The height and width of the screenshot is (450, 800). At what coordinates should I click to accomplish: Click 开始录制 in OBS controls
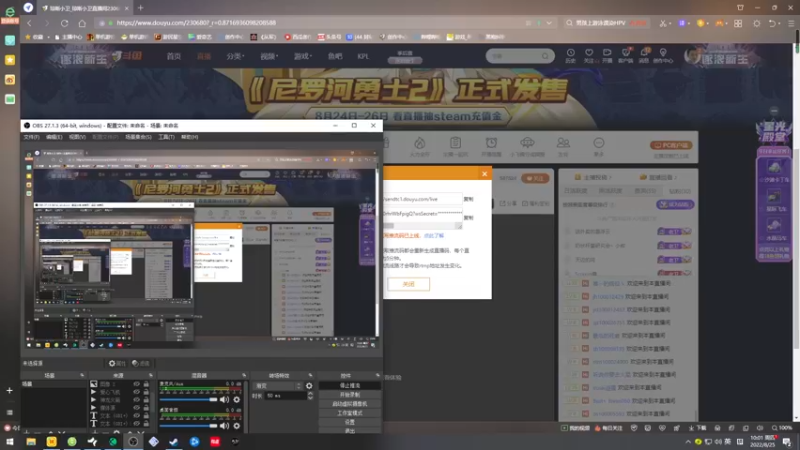point(349,394)
